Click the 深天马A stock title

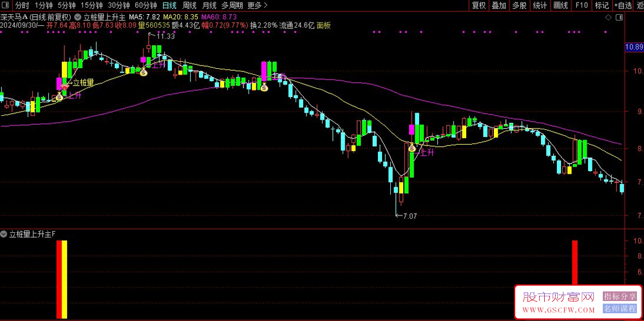pos(14,17)
